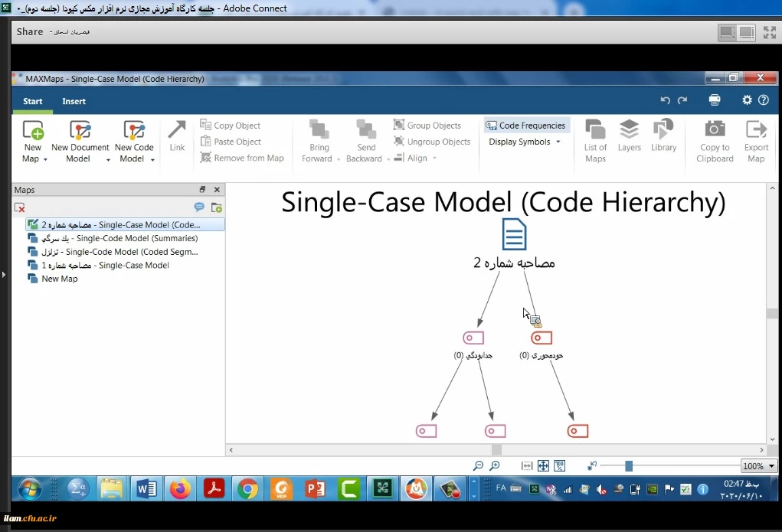Open Google Chrome from the taskbar

(x=247, y=488)
